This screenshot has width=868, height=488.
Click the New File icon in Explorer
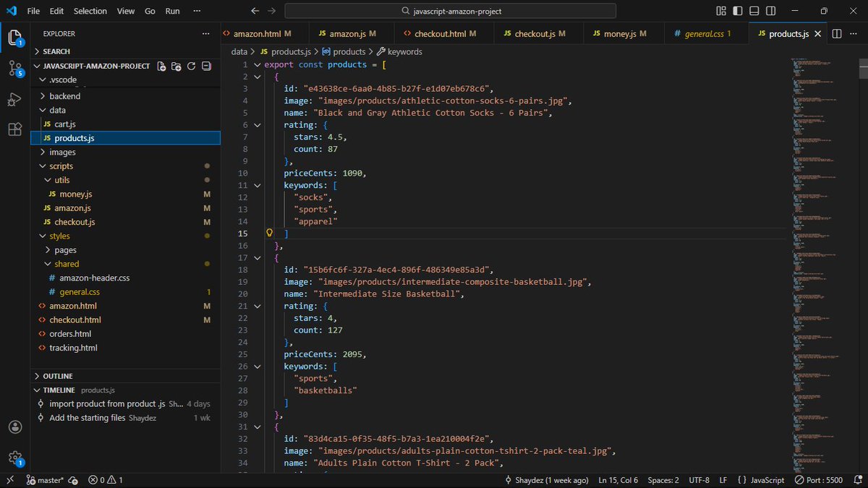[162, 66]
